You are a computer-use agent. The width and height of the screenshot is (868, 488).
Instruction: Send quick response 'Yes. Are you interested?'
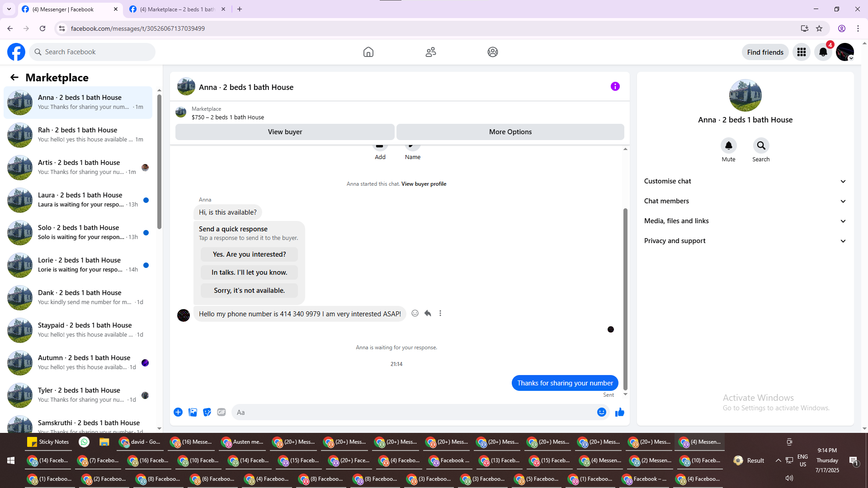click(x=249, y=254)
